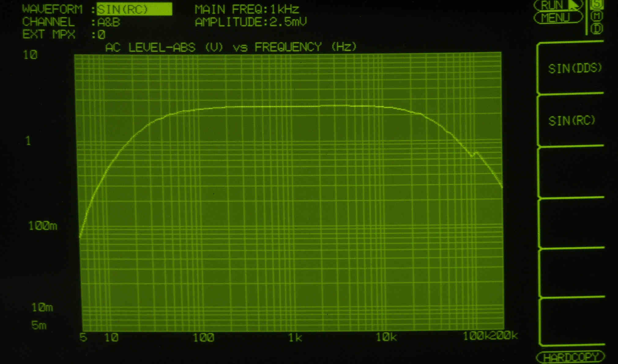Click the graph title AC LEVEL-ABS vs FREQUENCY

pos(231,47)
